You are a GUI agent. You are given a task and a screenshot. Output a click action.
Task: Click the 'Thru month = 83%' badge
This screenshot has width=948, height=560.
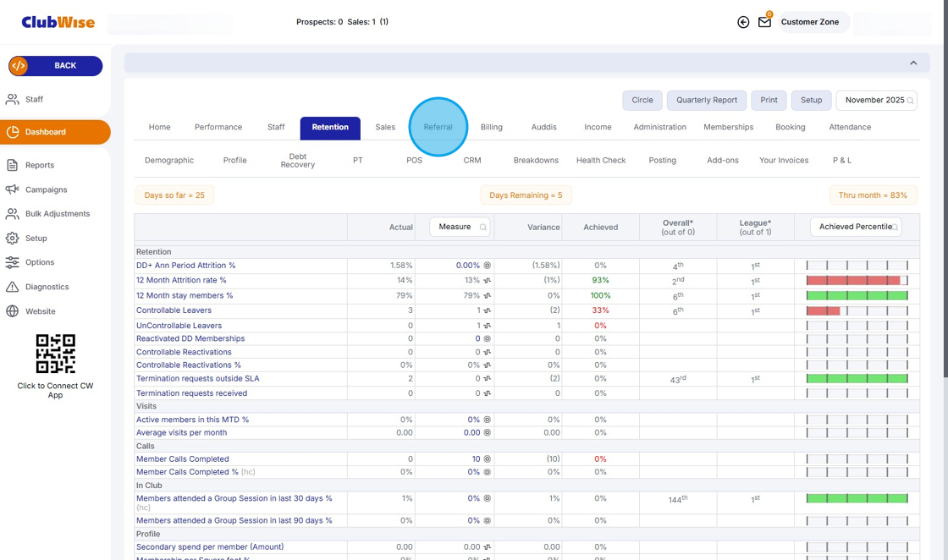pos(873,195)
